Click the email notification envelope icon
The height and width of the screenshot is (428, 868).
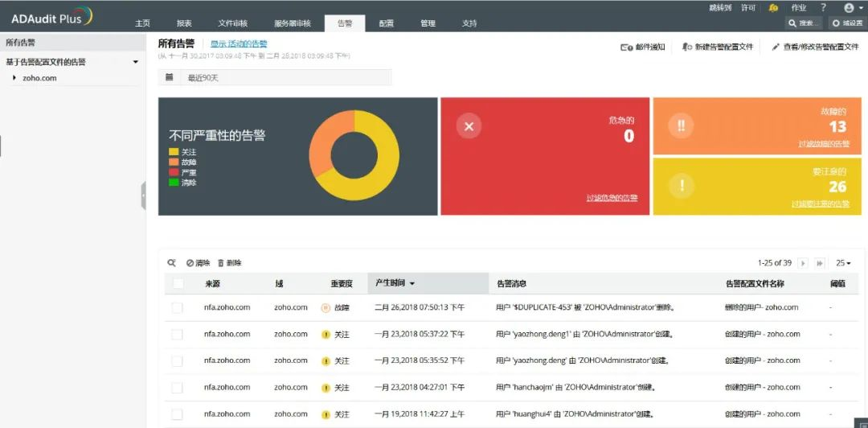click(x=626, y=47)
